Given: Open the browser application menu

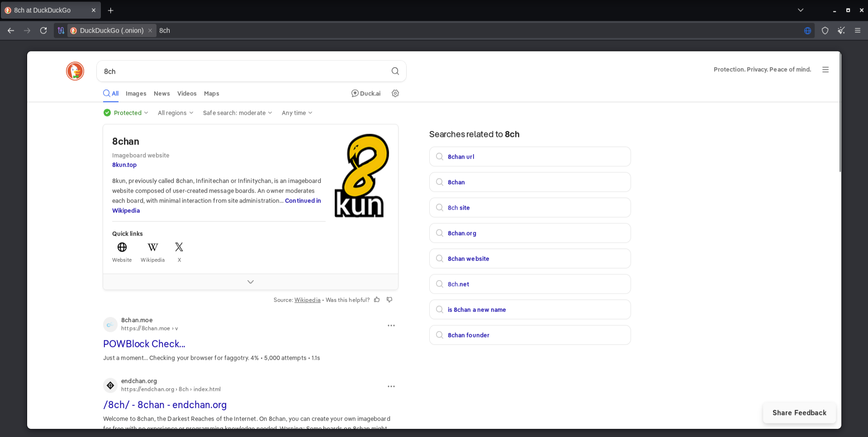Looking at the screenshot, I should point(858,31).
